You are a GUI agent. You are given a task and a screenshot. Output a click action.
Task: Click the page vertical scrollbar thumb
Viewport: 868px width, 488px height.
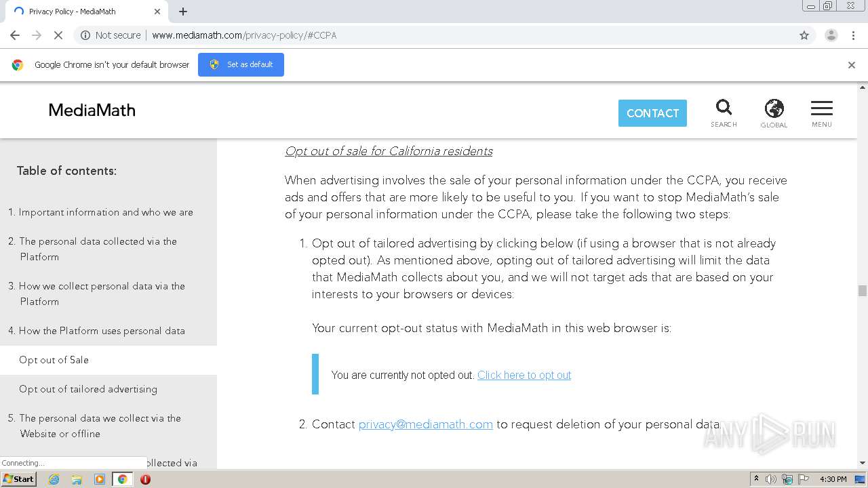click(x=863, y=291)
